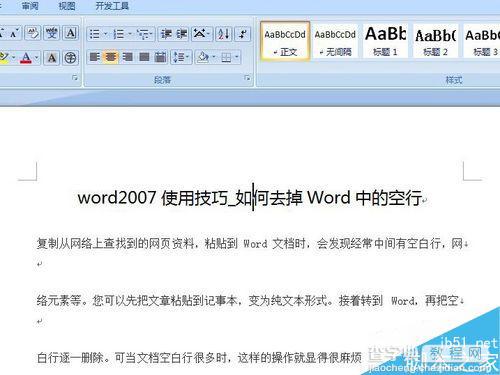The width and height of the screenshot is (500, 375).
Task: Open shading color dropdown arrow
Action: click(213, 57)
